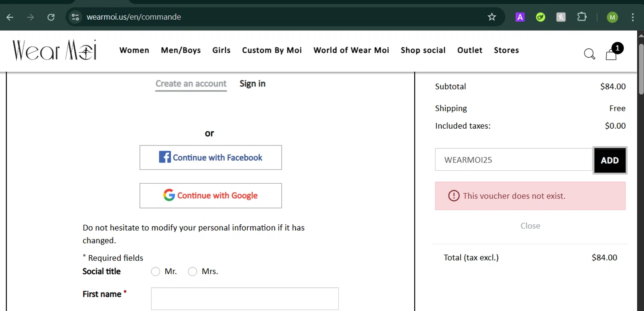Open the Women menu
Image resolution: width=644 pixels, height=311 pixels.
134,50
